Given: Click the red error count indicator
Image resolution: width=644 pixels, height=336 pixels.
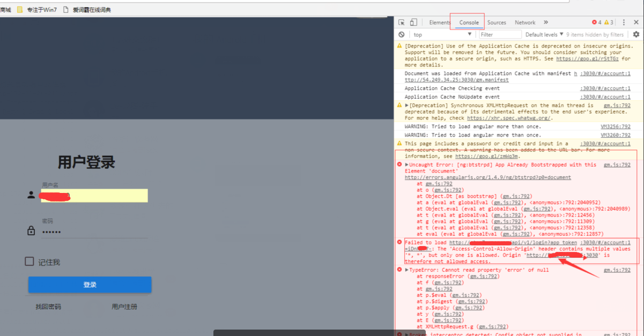Looking at the screenshot, I should (x=596, y=23).
